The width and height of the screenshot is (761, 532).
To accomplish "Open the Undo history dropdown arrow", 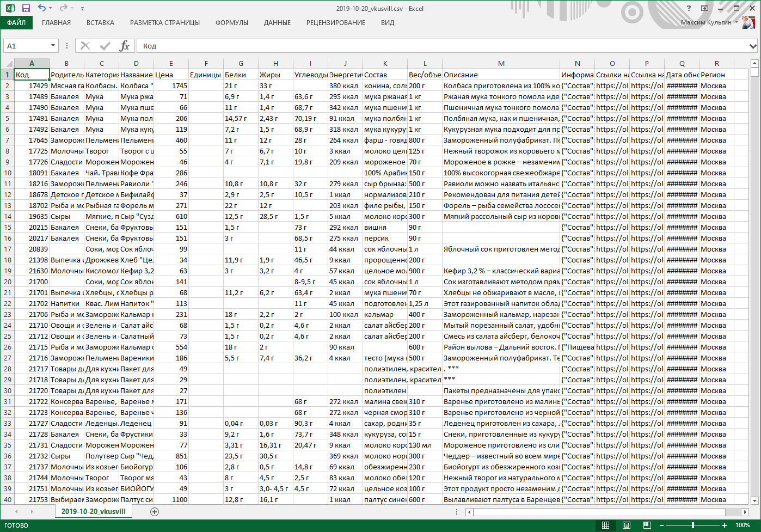I will pos(51,8).
